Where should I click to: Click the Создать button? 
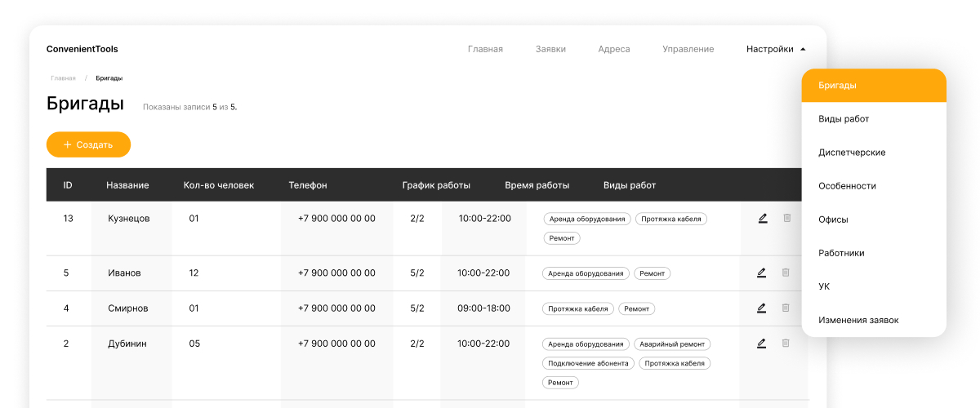click(x=88, y=144)
